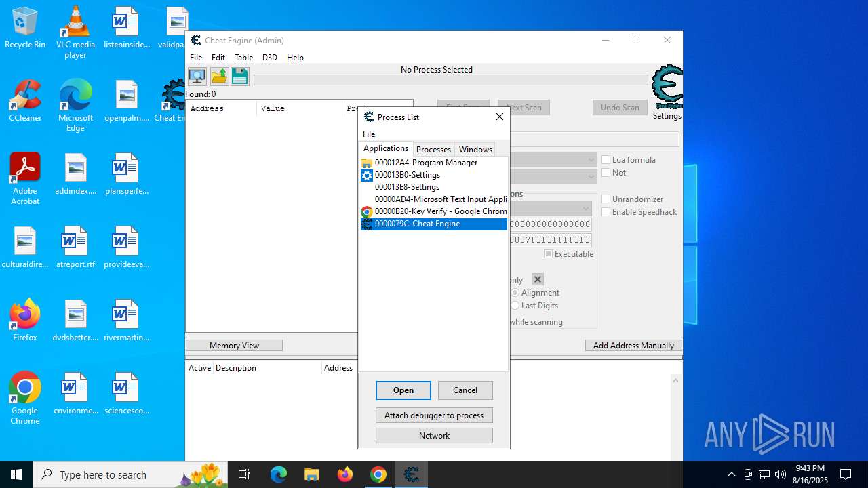Image resolution: width=868 pixels, height=488 pixels.
Task: Show hidden tray icons chevron
Action: pos(731,474)
